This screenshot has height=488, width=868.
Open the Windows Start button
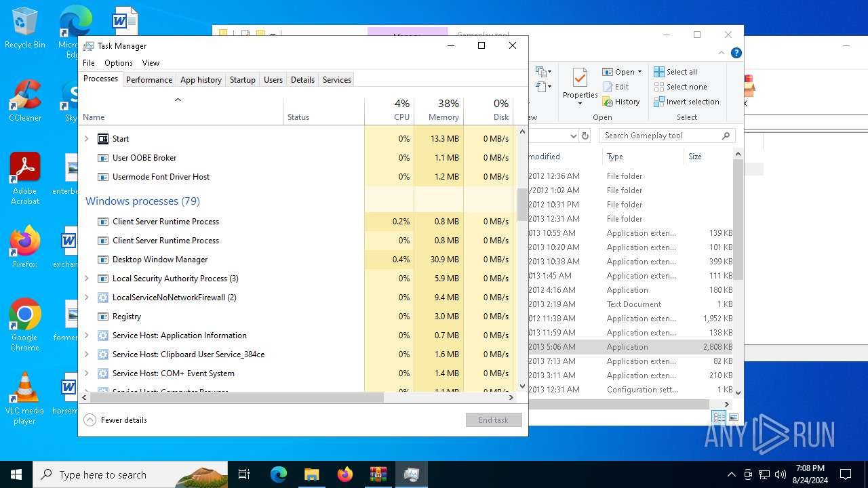pyautogui.click(x=16, y=474)
